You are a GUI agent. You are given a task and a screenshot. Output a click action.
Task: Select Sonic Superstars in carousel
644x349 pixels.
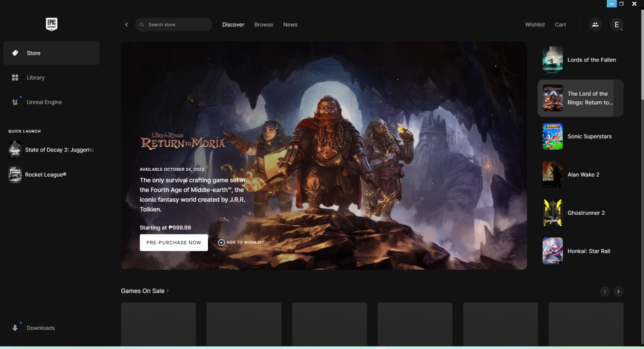pyautogui.click(x=580, y=136)
